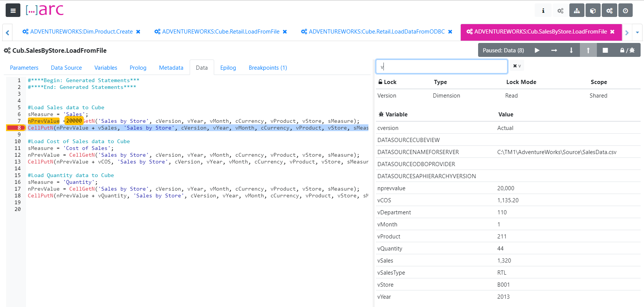Clear the 'v' variable filter chip
Image resolution: width=644 pixels, height=307 pixels.
[x=517, y=66]
